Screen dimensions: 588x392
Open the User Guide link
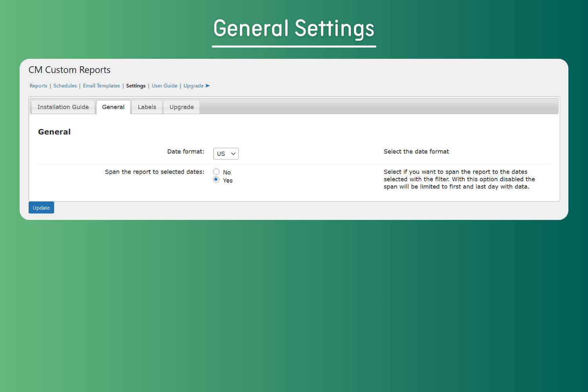pos(165,86)
